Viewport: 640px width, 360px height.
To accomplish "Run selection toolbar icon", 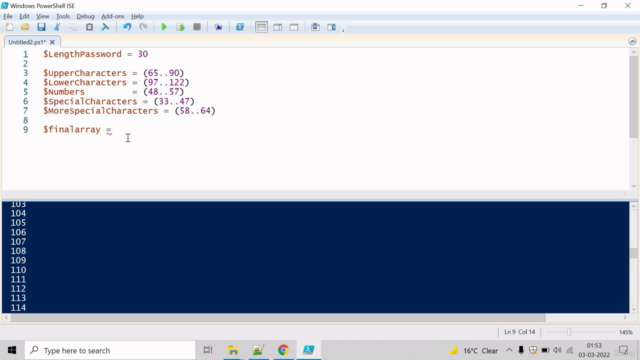I will click(180, 27).
